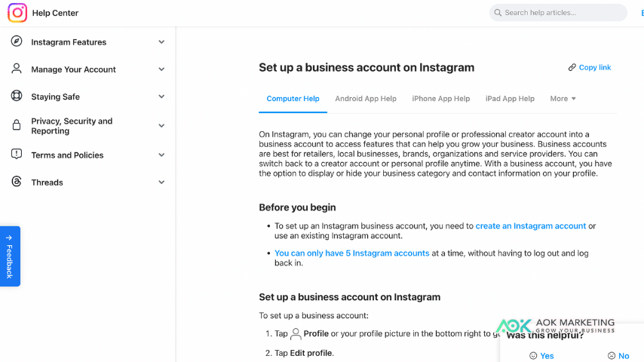Click the lifebuoy icon beside Staying Safe
Image resolution: width=644 pixels, height=362 pixels.
tap(17, 97)
